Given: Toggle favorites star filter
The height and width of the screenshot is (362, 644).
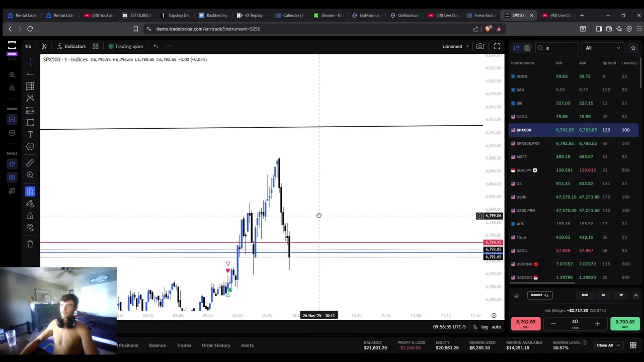Looking at the screenshot, I should [x=633, y=48].
